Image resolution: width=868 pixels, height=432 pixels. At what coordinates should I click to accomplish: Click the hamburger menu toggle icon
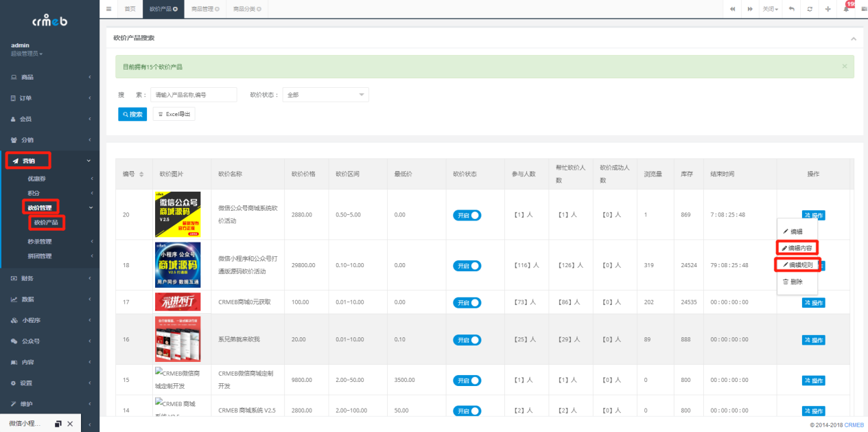[x=109, y=9]
